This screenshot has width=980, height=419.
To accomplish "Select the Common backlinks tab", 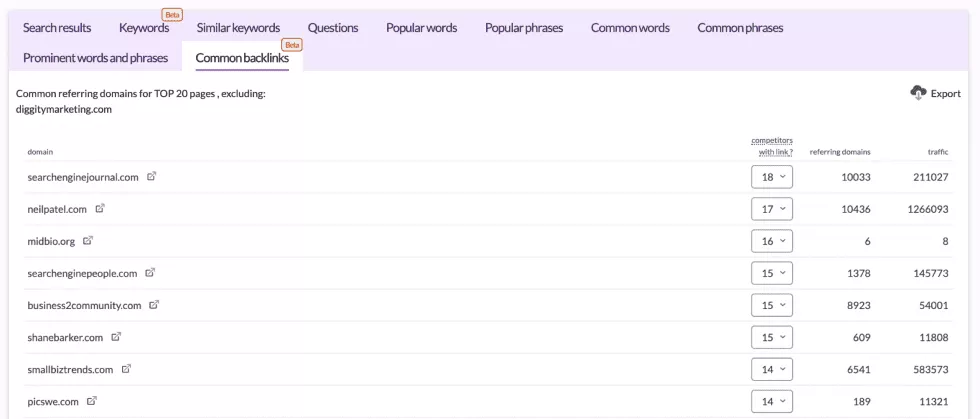I will coord(242,58).
